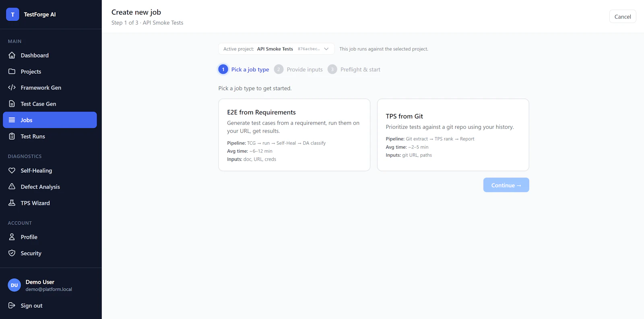The width and height of the screenshot is (644, 319).
Task: Click the Test Runs clipboard icon
Action: (x=12, y=136)
